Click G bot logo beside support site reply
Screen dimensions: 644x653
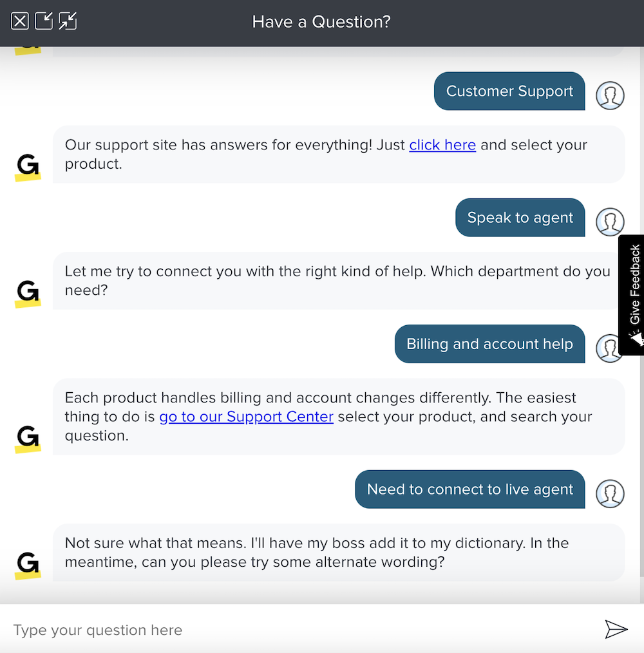pyautogui.click(x=28, y=167)
